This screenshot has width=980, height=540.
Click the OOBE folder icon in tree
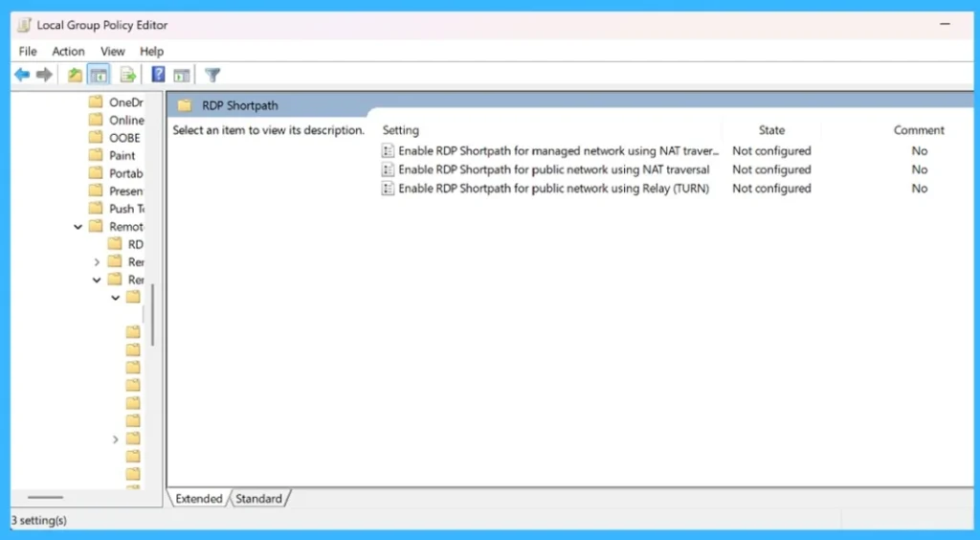(x=96, y=138)
